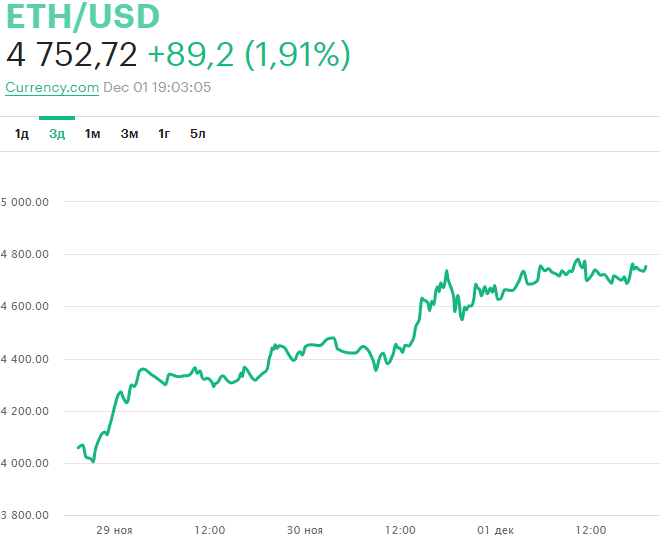Switch to the 5л range tab
Image resolution: width=668 pixels, height=539 pixels.
tap(198, 134)
